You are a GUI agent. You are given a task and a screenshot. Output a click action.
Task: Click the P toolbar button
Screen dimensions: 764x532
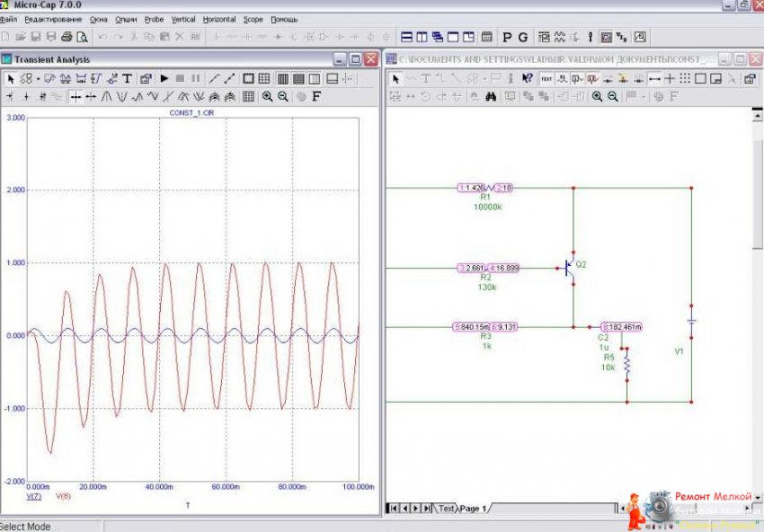click(507, 38)
